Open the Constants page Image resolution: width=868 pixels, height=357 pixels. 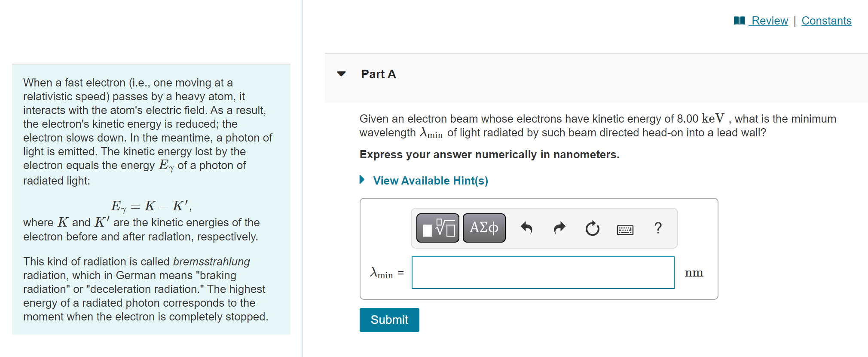pyautogui.click(x=826, y=20)
